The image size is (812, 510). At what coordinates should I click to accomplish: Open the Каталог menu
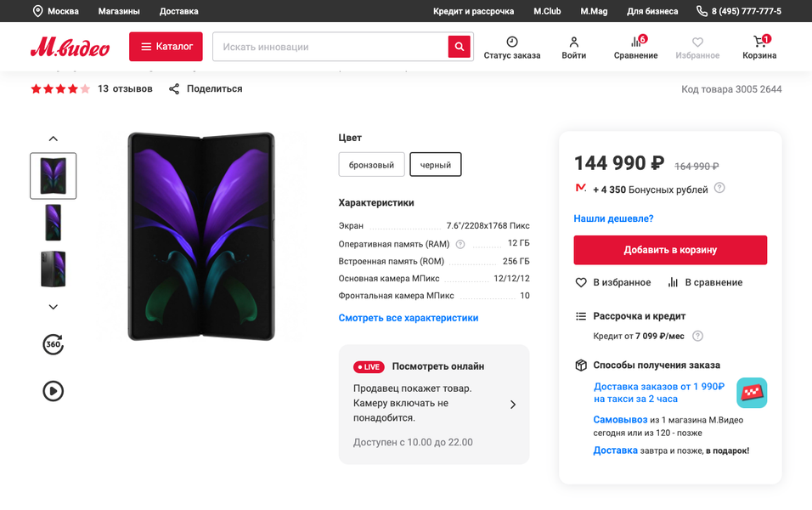pos(166,47)
